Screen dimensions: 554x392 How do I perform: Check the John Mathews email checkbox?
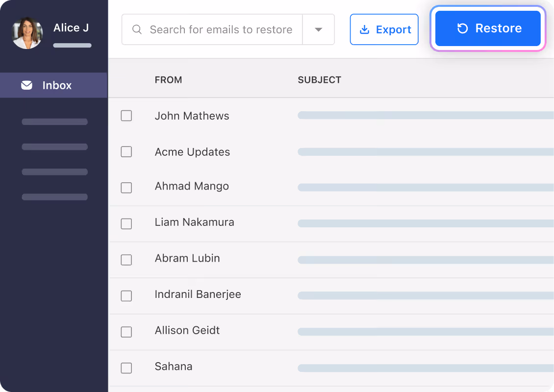(126, 116)
